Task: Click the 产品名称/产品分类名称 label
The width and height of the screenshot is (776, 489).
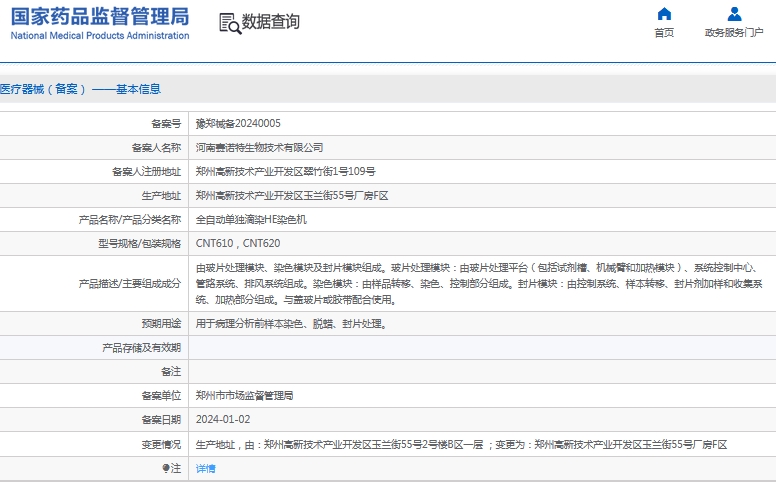Action: click(x=130, y=219)
